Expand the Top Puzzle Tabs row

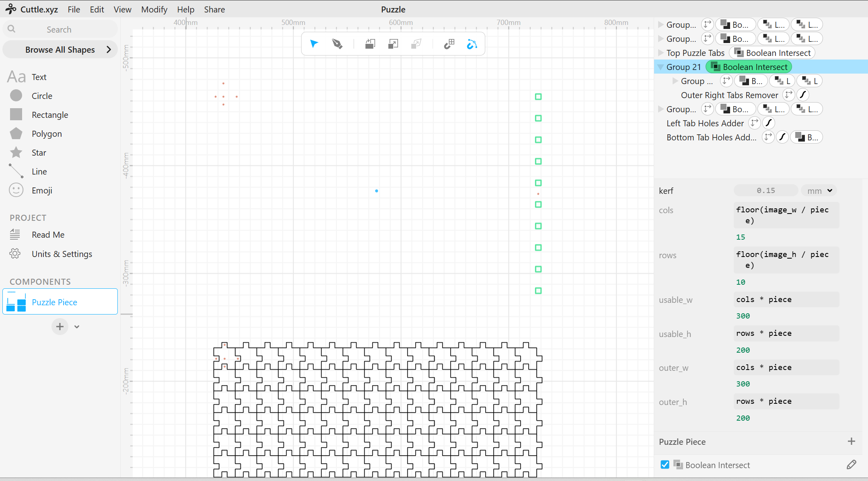(x=661, y=53)
